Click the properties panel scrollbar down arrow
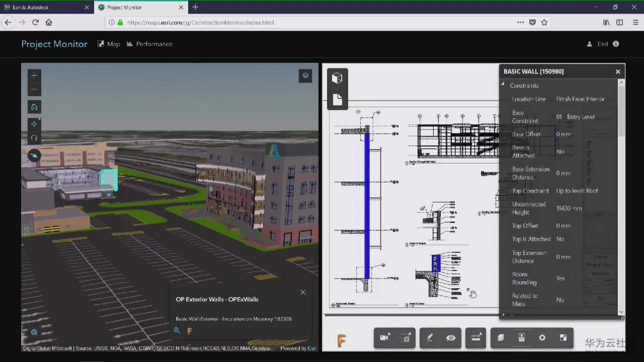The height and width of the screenshot is (362, 644). tap(621, 312)
